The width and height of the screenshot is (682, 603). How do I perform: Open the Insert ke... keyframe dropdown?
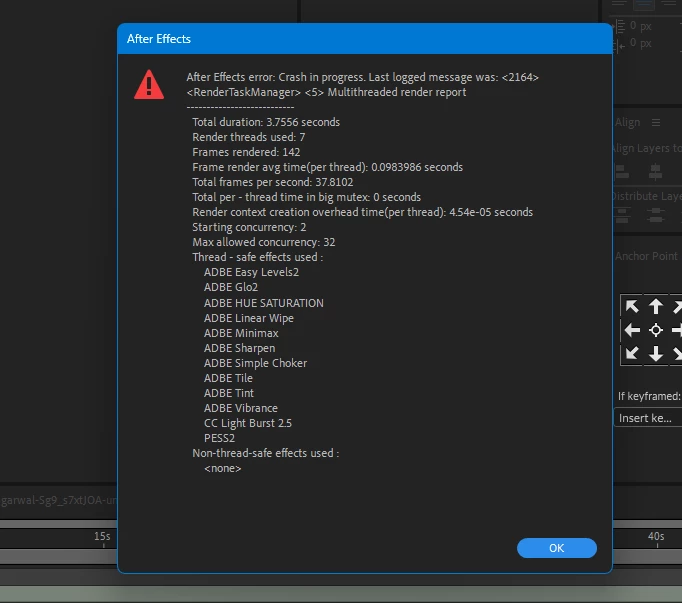648,418
